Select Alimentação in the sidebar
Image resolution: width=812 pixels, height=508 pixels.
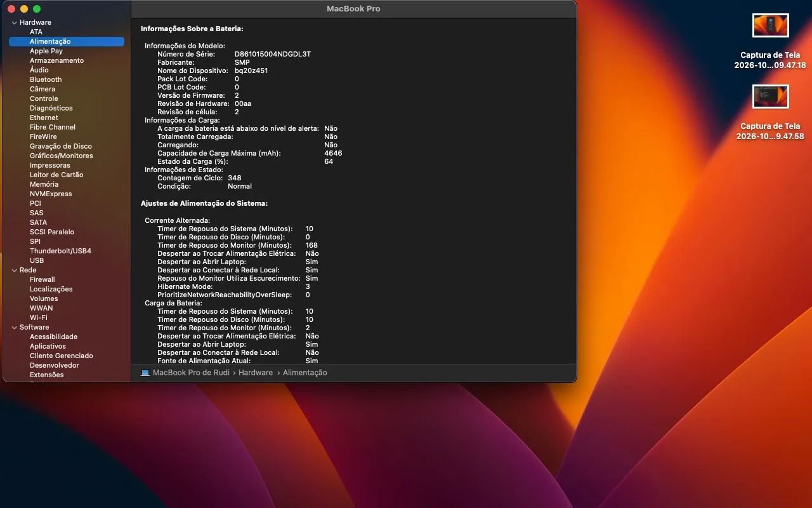(x=67, y=41)
